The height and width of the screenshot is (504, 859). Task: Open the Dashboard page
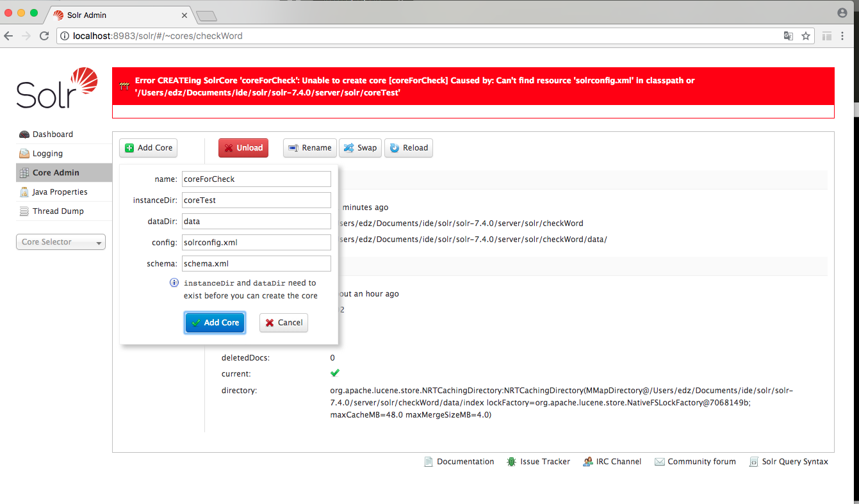pyautogui.click(x=53, y=134)
